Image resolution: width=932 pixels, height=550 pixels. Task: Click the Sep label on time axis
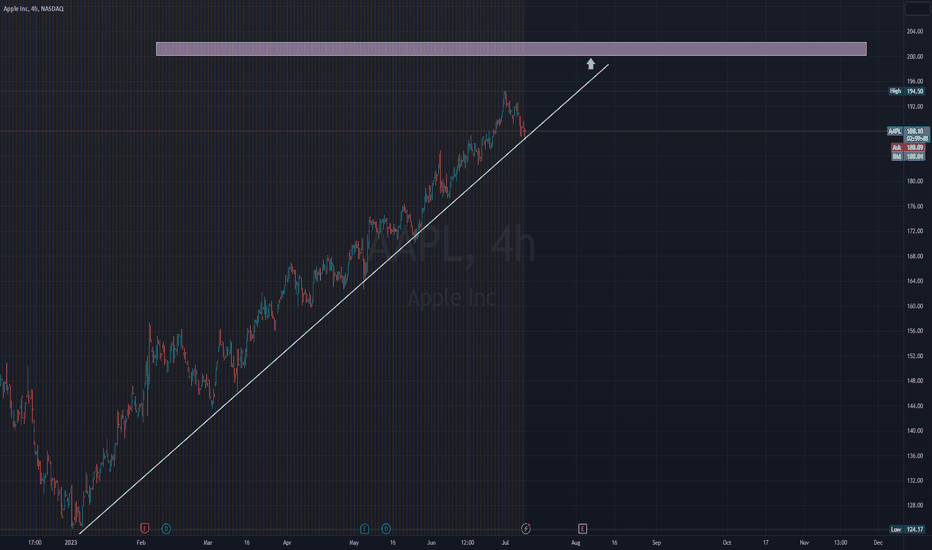point(656,542)
